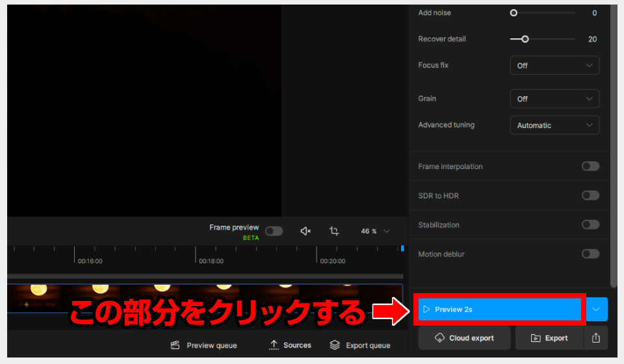
Task: Enable the Stabilization toggle
Action: coord(590,225)
